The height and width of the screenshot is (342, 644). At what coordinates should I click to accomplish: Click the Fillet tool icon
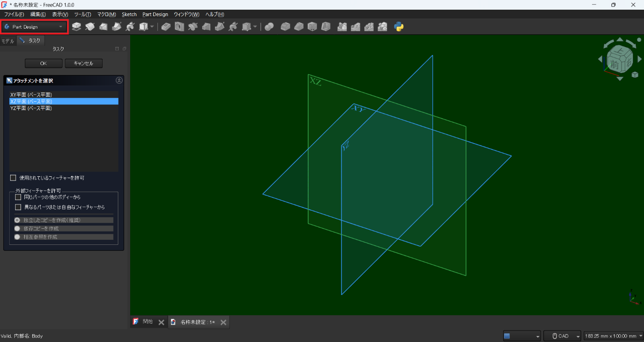pyautogui.click(x=285, y=27)
